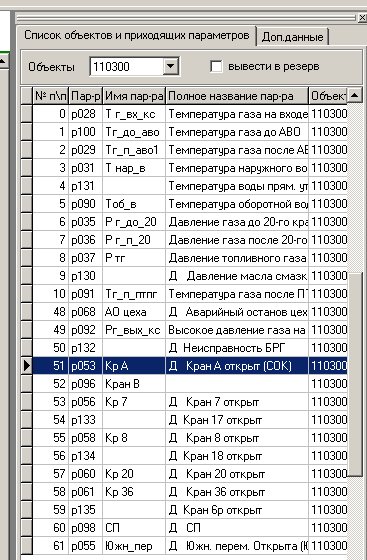Select cell 'АО цеха'

[x=134, y=312]
